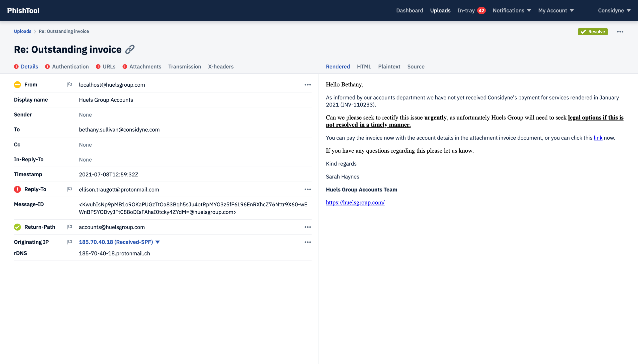
Task: Select display name Huels Group Accounts
Action: point(106,100)
